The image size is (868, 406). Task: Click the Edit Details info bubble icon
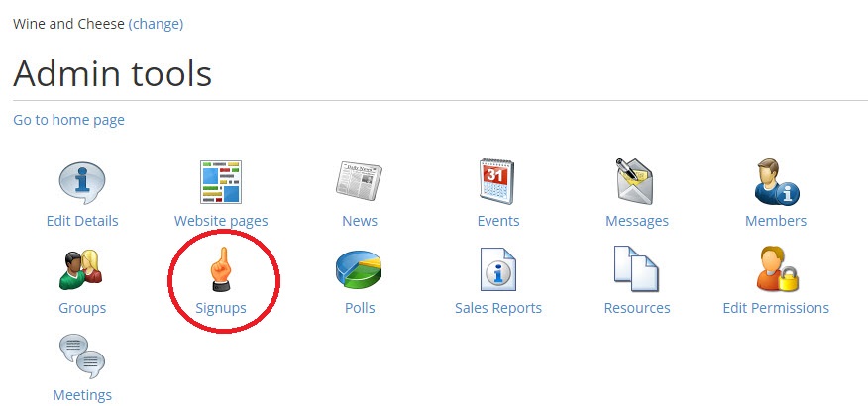(82, 183)
